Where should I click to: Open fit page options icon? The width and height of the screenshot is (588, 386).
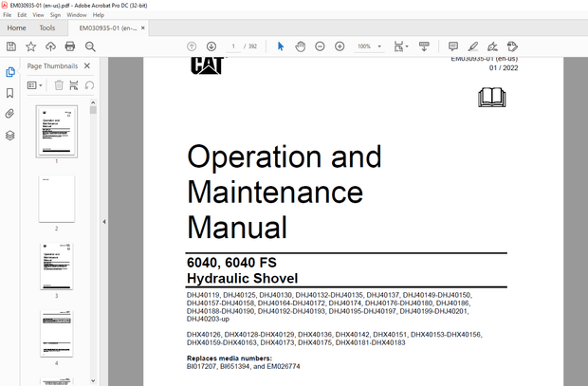click(x=401, y=46)
